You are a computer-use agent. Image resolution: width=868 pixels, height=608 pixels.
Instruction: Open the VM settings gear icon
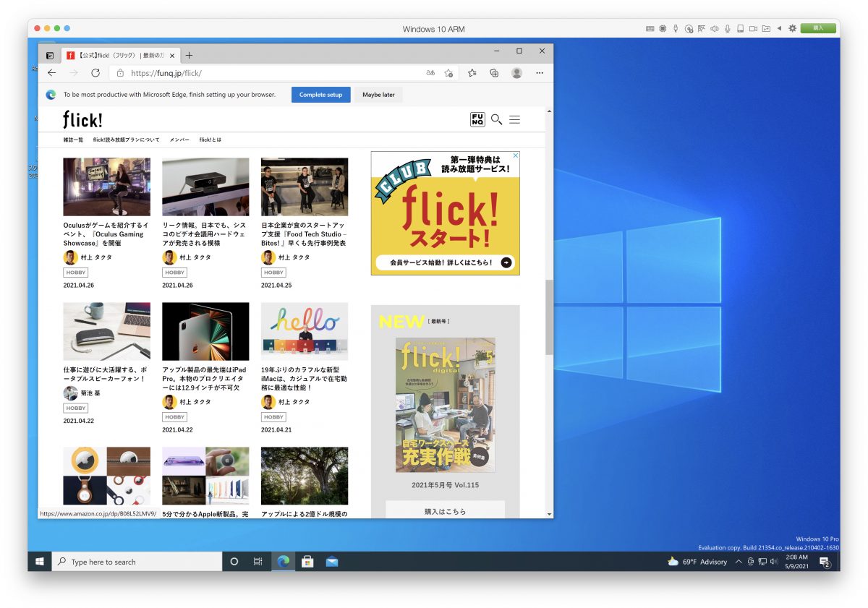click(x=792, y=28)
